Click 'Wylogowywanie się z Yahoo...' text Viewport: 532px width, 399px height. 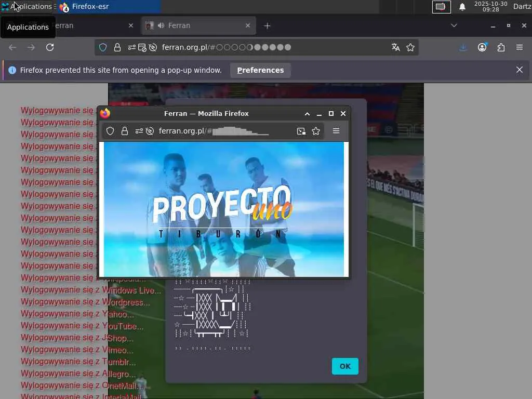tap(77, 314)
